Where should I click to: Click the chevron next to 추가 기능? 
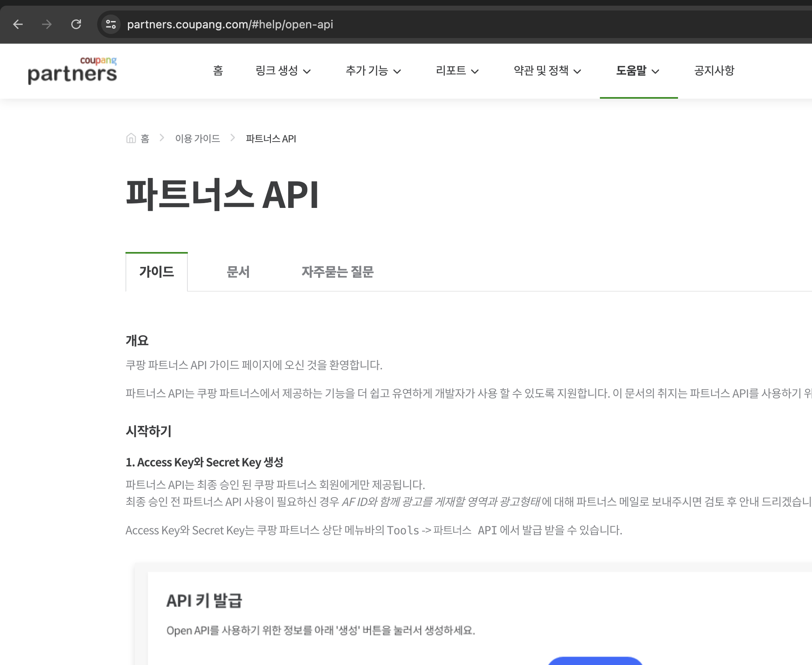(397, 72)
